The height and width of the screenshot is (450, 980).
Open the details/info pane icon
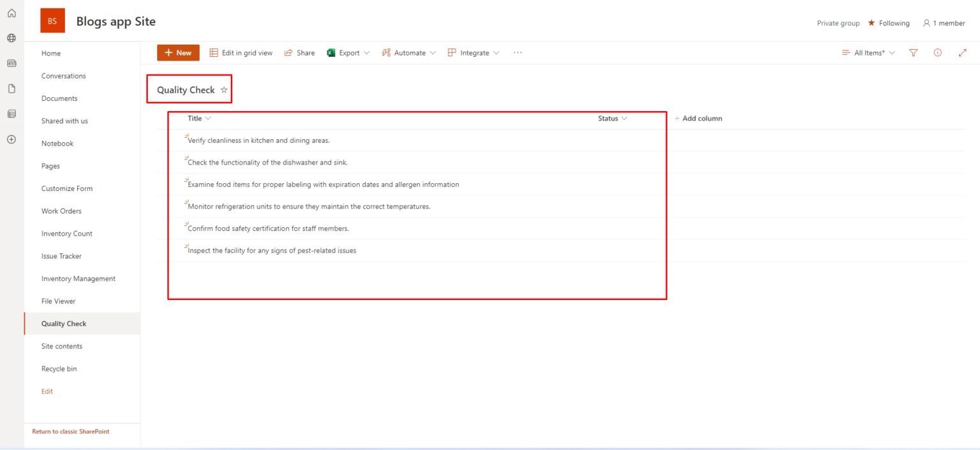click(937, 52)
